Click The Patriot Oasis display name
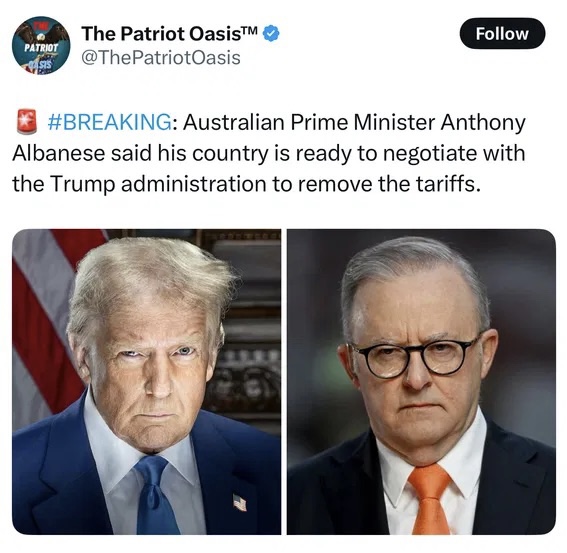567x553 pixels. [169, 34]
